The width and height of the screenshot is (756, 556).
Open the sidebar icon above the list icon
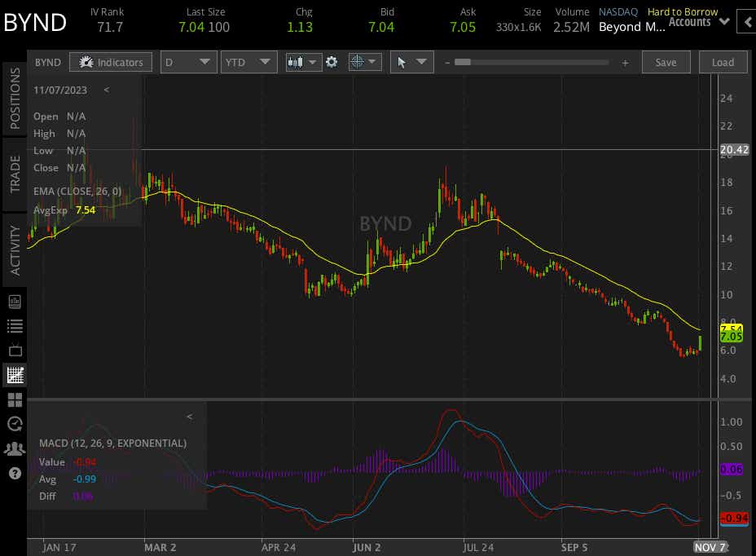pos(15,302)
